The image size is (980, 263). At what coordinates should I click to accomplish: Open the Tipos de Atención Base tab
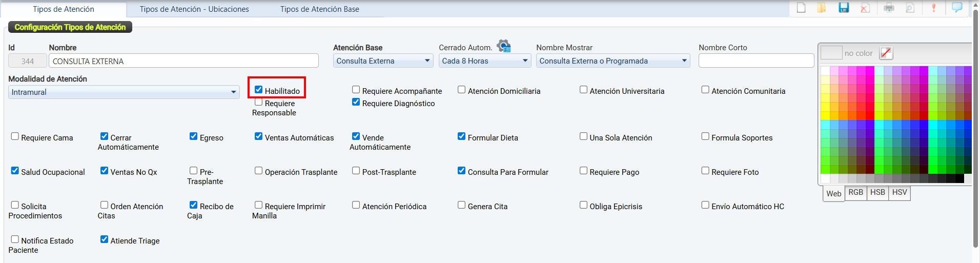(319, 9)
